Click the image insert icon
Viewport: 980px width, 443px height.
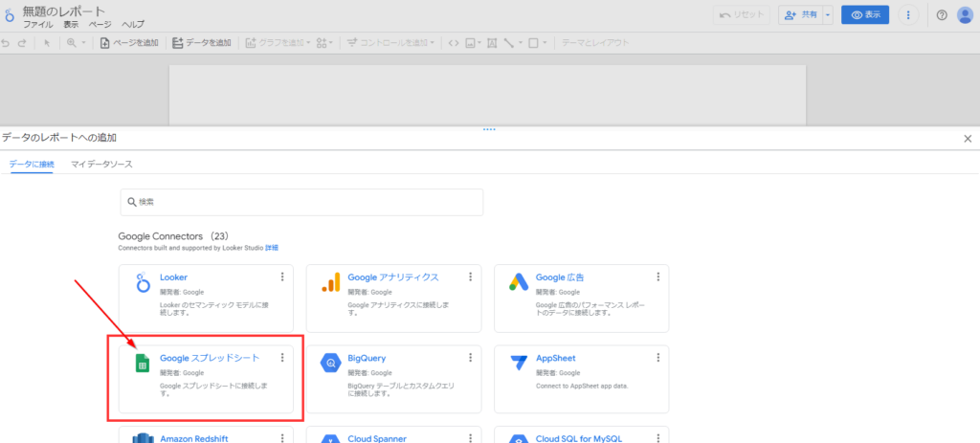470,43
